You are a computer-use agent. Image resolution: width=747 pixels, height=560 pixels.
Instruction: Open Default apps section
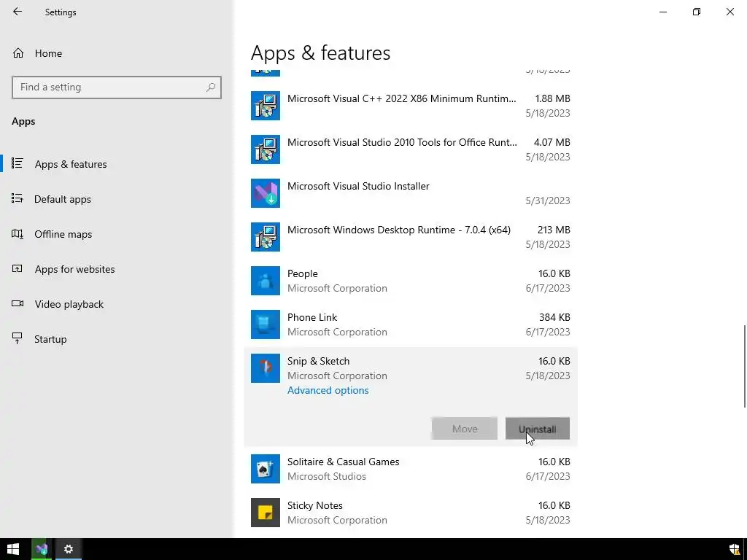pyautogui.click(x=117, y=199)
